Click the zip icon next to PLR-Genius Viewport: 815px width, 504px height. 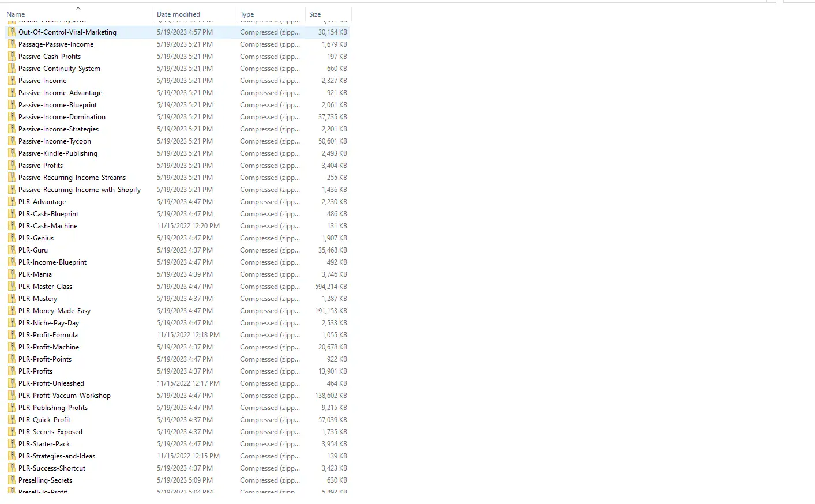(x=12, y=238)
